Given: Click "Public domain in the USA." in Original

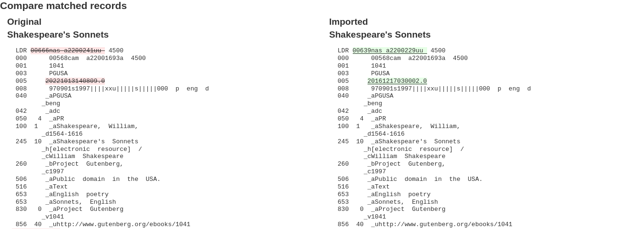Looking at the screenshot, I should [x=103, y=179].
